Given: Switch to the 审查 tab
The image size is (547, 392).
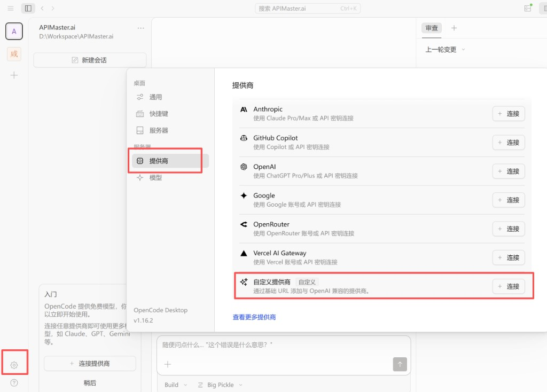Looking at the screenshot, I should pos(432,28).
